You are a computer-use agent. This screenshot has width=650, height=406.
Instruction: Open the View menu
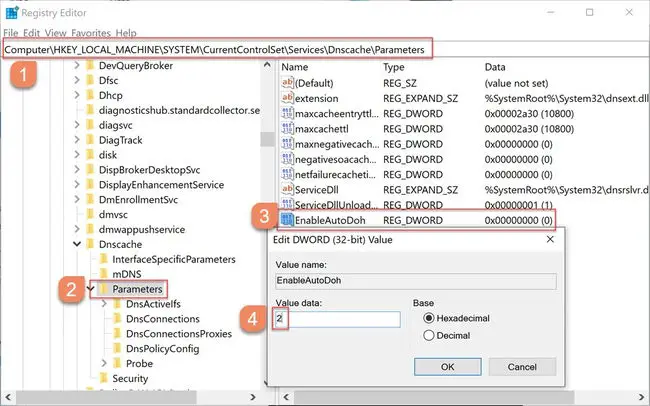point(56,33)
